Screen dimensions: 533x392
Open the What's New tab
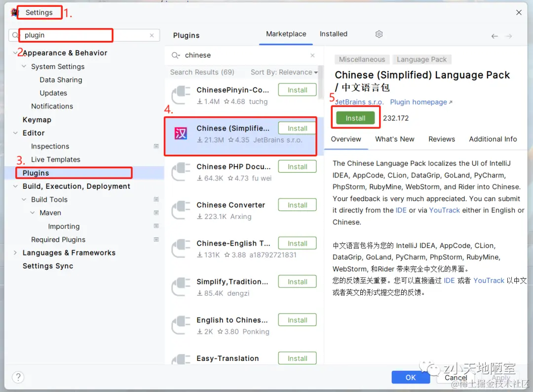[394, 139]
